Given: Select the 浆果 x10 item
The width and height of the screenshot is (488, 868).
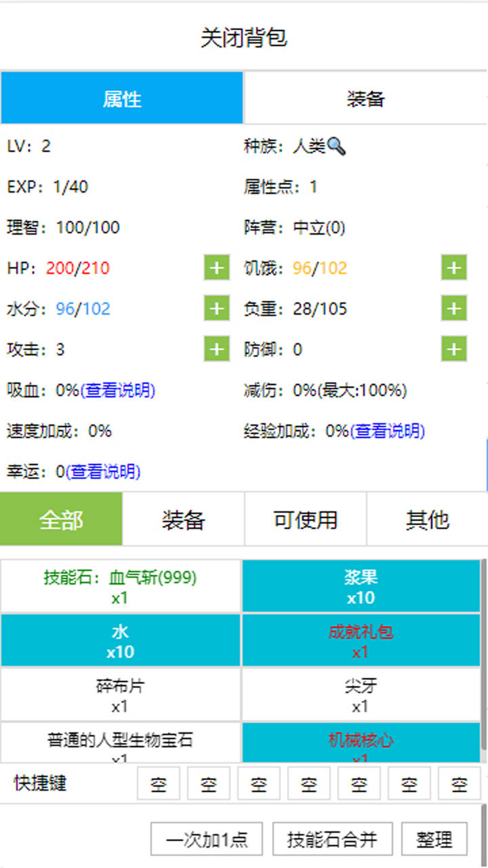Looking at the screenshot, I should coord(361,587).
